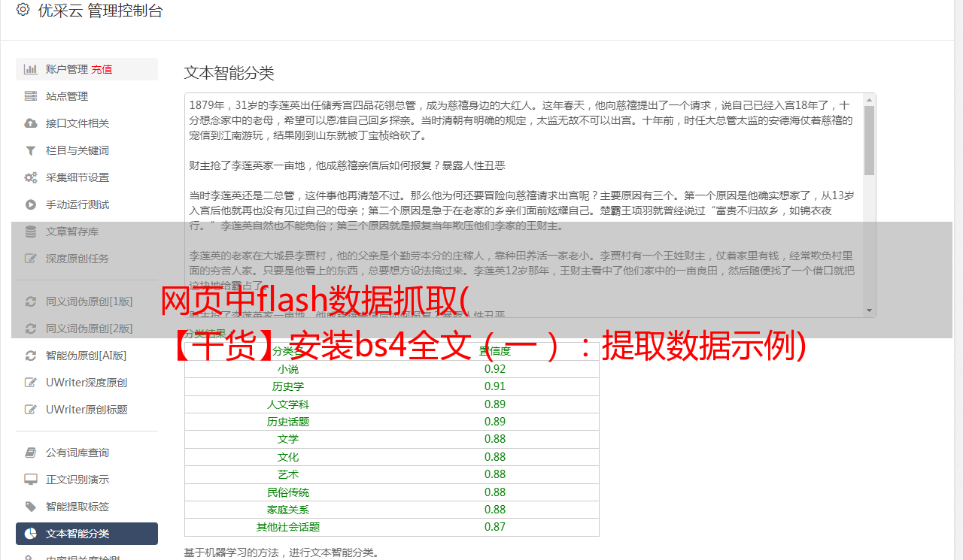Open the UWriter原创标题 menu item
This screenshot has height=560, width=963.
[x=87, y=410]
